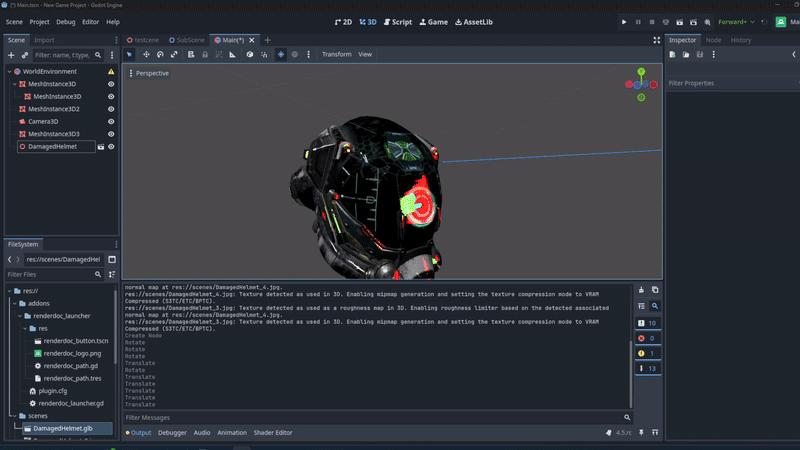Click the Instantiate Child Scene link icon
This screenshot has height=450, width=800.
(x=25, y=55)
